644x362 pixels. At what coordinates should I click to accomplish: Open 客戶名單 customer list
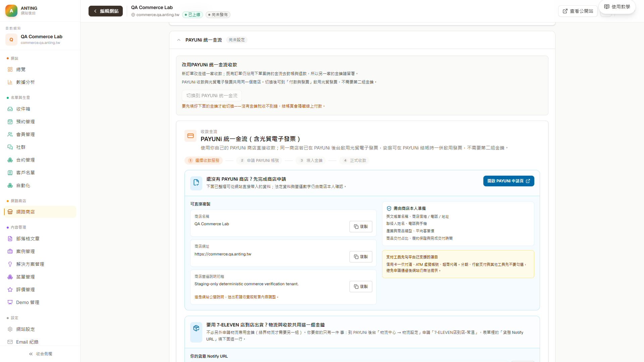pos(40,173)
